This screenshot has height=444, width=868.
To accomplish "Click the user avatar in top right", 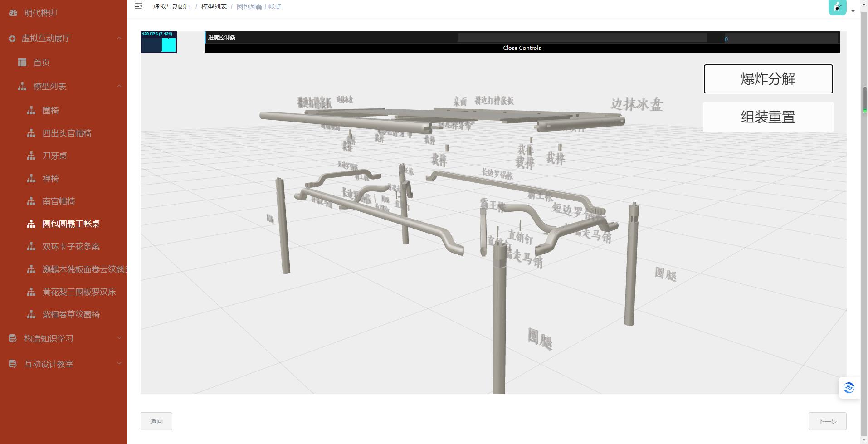I will coord(837,7).
